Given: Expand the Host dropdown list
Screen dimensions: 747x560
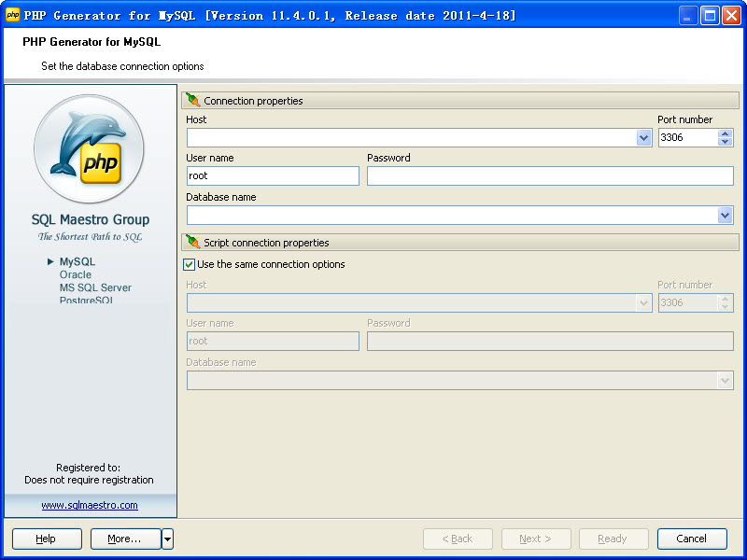Looking at the screenshot, I should (x=643, y=138).
